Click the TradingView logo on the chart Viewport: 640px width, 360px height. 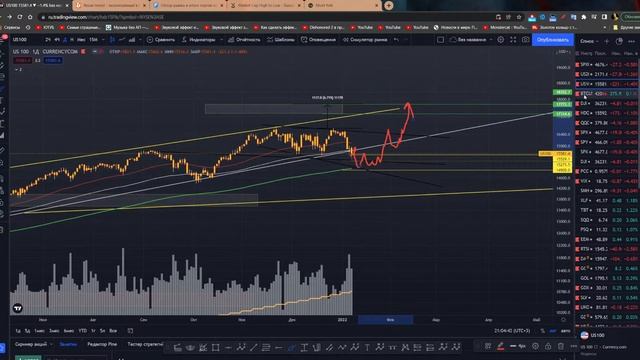tap(18, 308)
